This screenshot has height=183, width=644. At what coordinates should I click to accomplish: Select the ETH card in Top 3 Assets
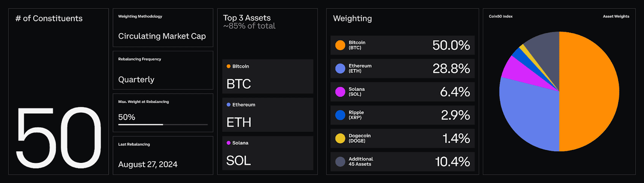pos(268,114)
